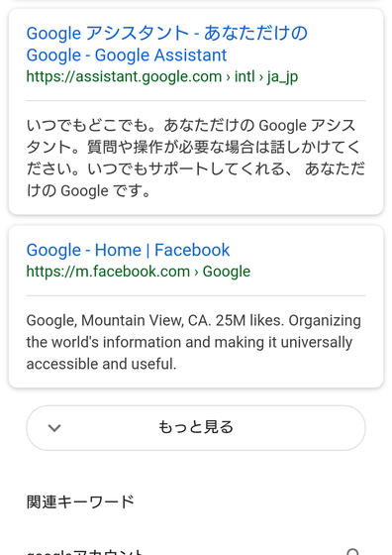Click the divider line in the Assistant card

pos(196,100)
